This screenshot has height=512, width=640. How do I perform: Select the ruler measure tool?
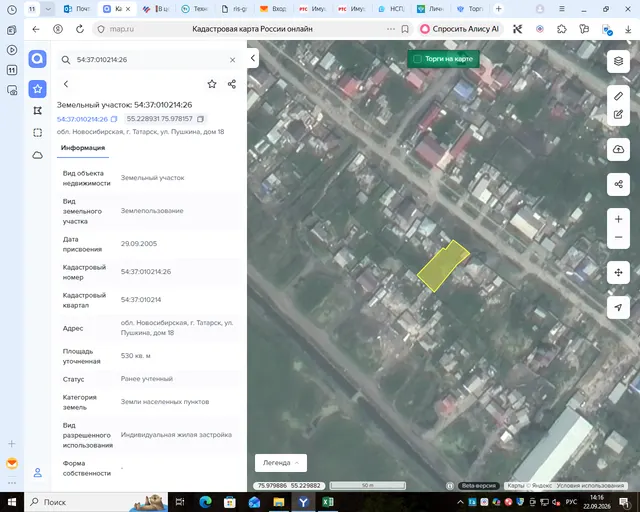[618, 96]
